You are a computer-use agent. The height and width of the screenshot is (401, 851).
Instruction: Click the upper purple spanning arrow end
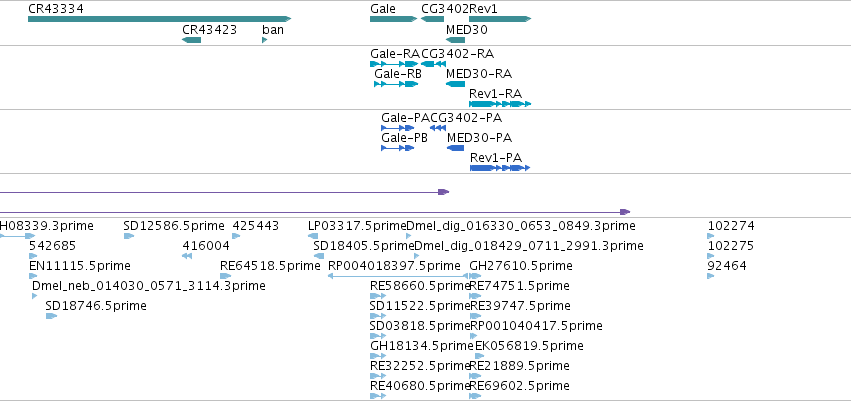point(444,192)
